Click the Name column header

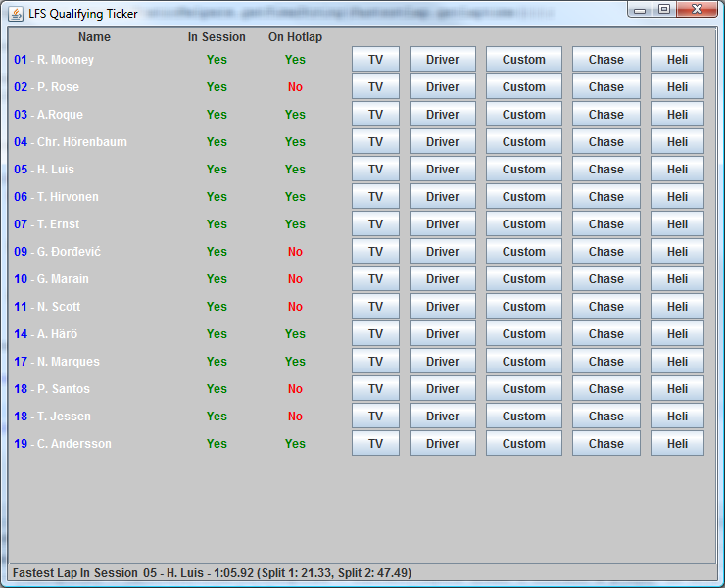pos(94,37)
